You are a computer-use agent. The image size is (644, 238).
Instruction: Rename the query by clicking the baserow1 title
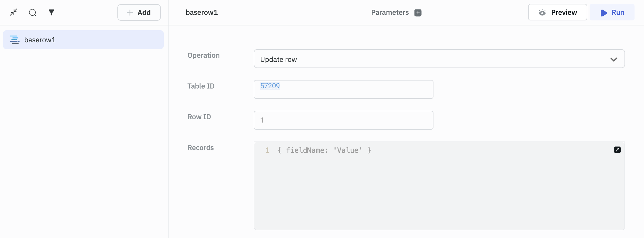pyautogui.click(x=202, y=12)
